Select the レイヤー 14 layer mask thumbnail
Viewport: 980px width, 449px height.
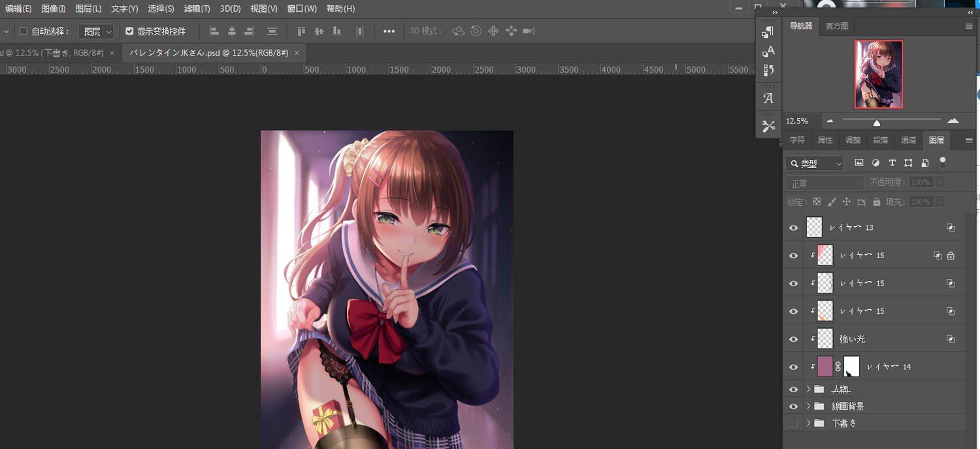[852, 367]
